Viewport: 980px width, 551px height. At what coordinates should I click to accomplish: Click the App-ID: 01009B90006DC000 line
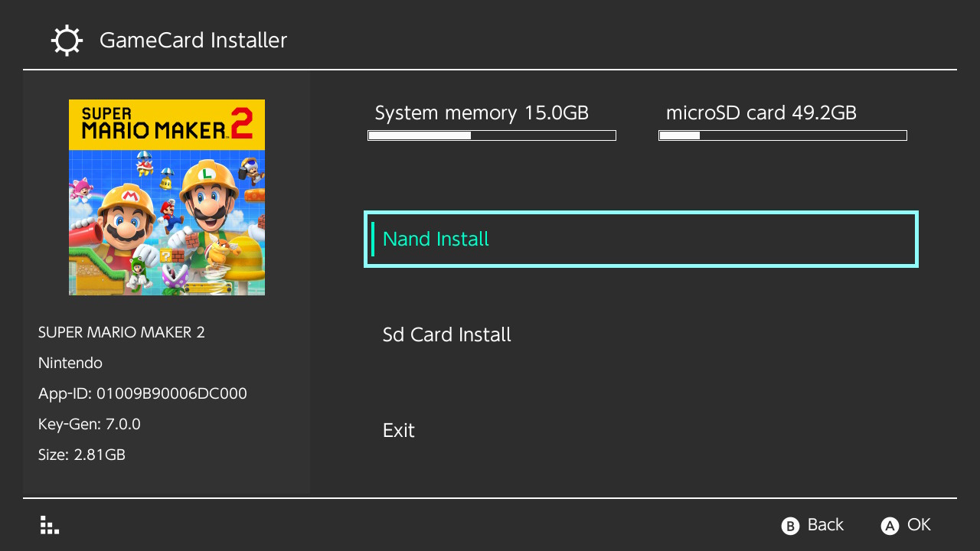pos(142,393)
